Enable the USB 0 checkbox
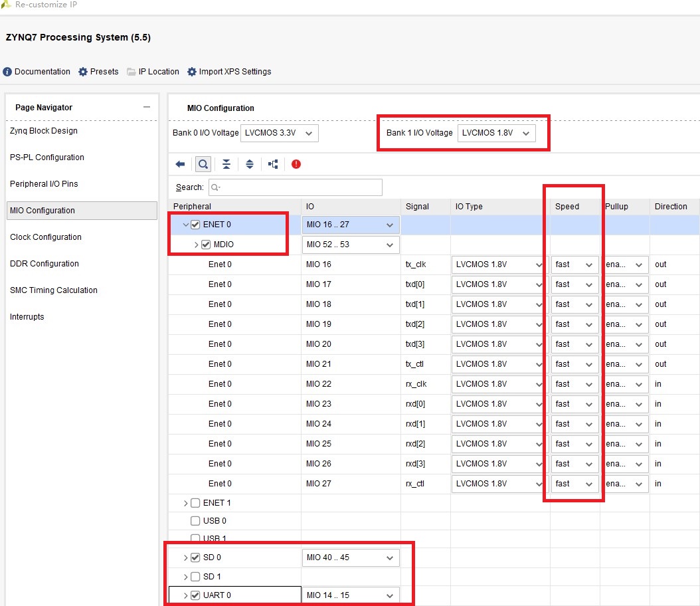Screen dimensions: 700x606 [x=195, y=521]
